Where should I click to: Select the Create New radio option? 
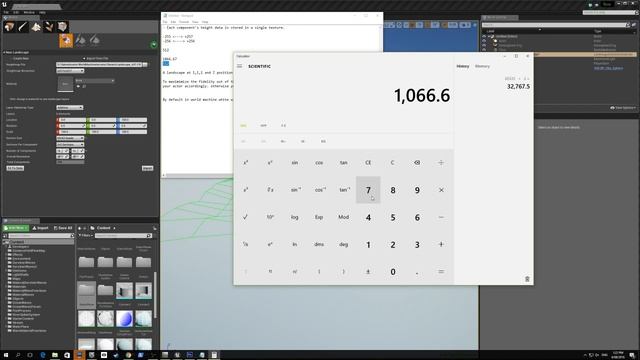20,58
